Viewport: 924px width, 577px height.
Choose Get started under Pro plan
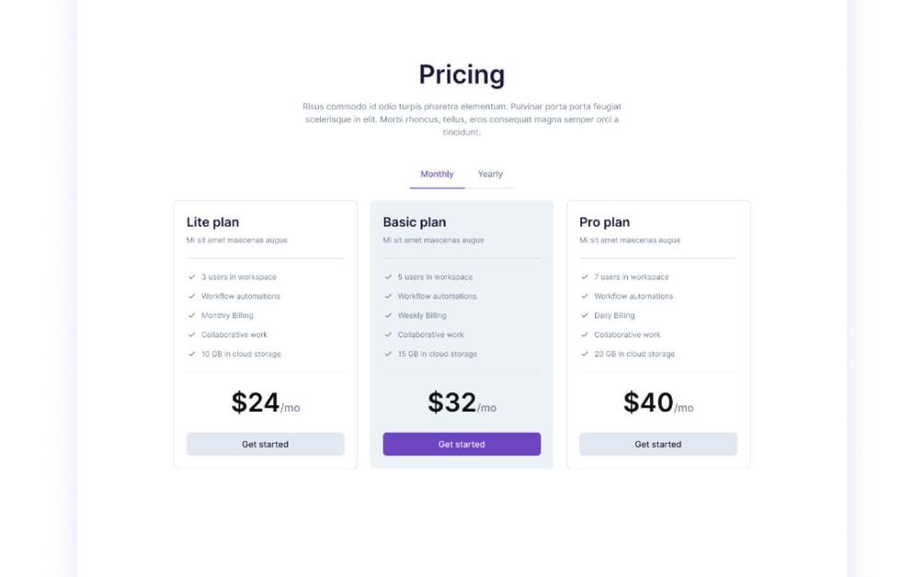tap(657, 445)
